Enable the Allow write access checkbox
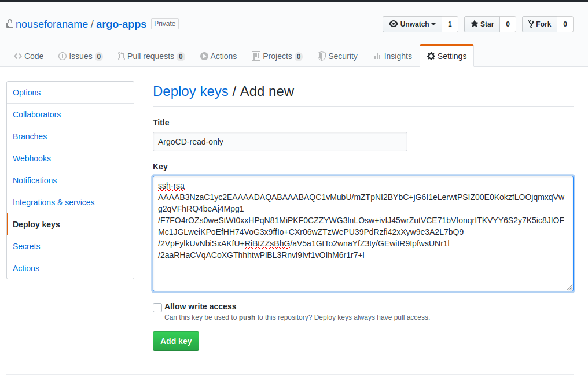The width and height of the screenshot is (588, 377). coord(157,308)
